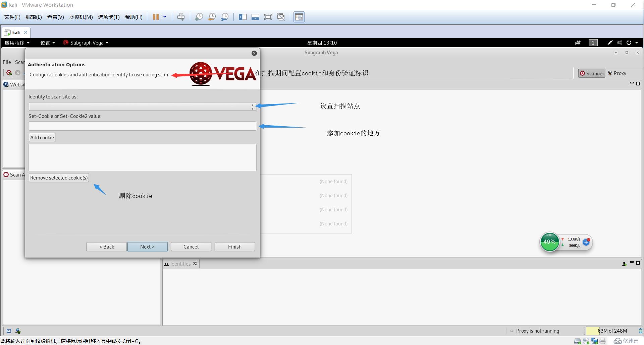Open the 文件(F) menu
Viewport: 644px width, 345px height.
12,17
